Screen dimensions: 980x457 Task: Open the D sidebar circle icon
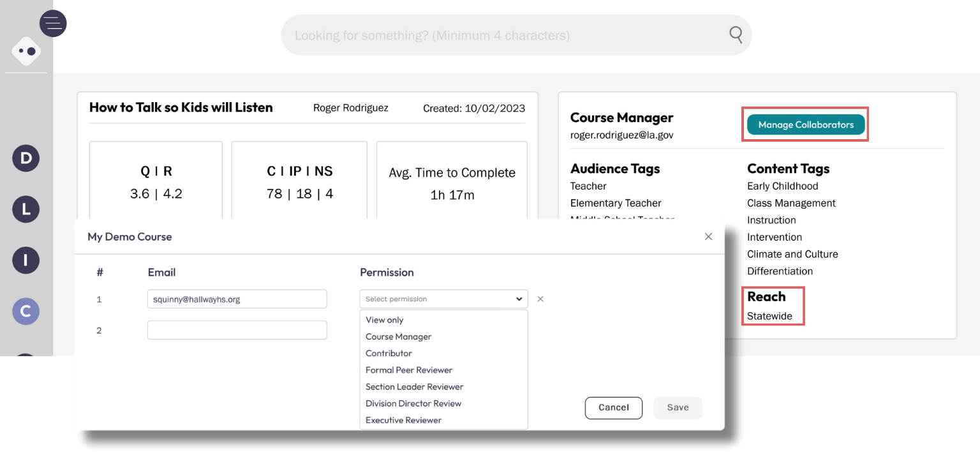[x=26, y=158]
